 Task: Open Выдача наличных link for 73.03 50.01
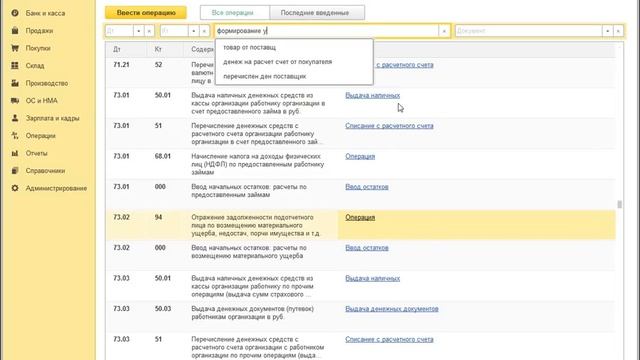pos(372,278)
